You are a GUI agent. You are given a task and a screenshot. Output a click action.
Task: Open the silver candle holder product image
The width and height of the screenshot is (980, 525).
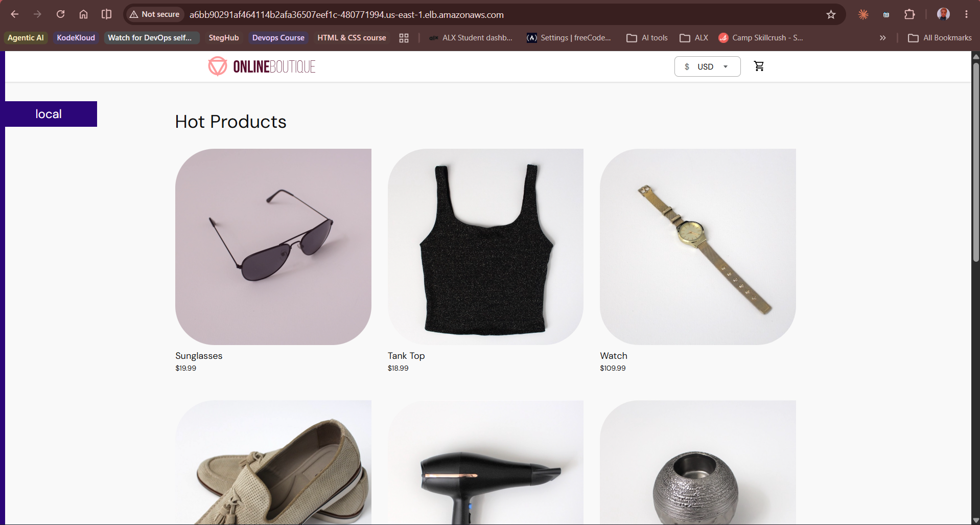click(x=698, y=462)
